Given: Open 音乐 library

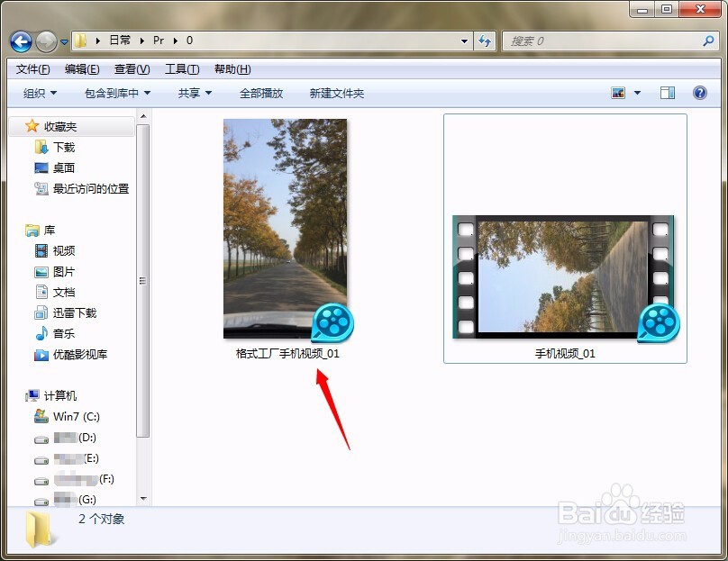Looking at the screenshot, I should pos(64,334).
